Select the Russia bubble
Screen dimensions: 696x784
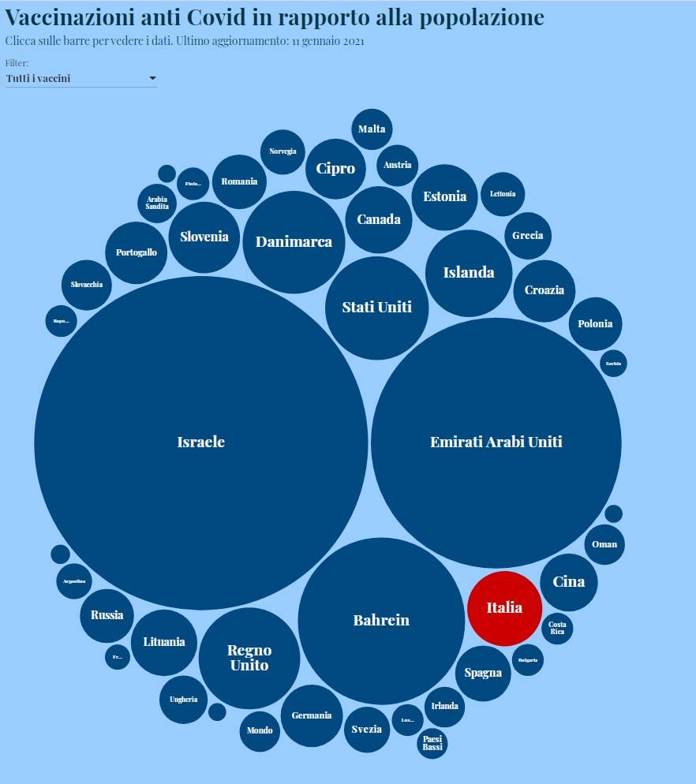(107, 615)
